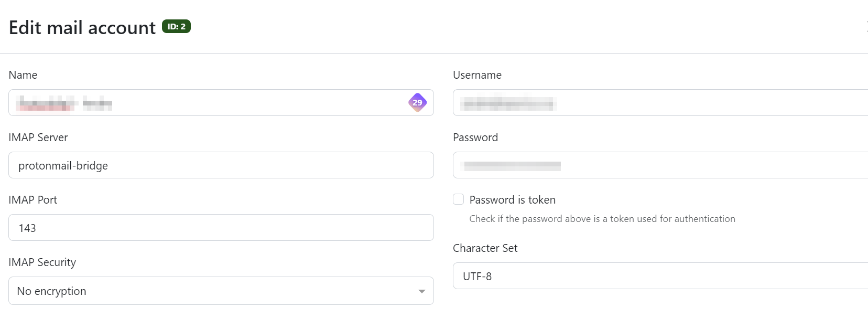The image size is (868, 318).
Task: Click the Password is token label text
Action: [512, 200]
